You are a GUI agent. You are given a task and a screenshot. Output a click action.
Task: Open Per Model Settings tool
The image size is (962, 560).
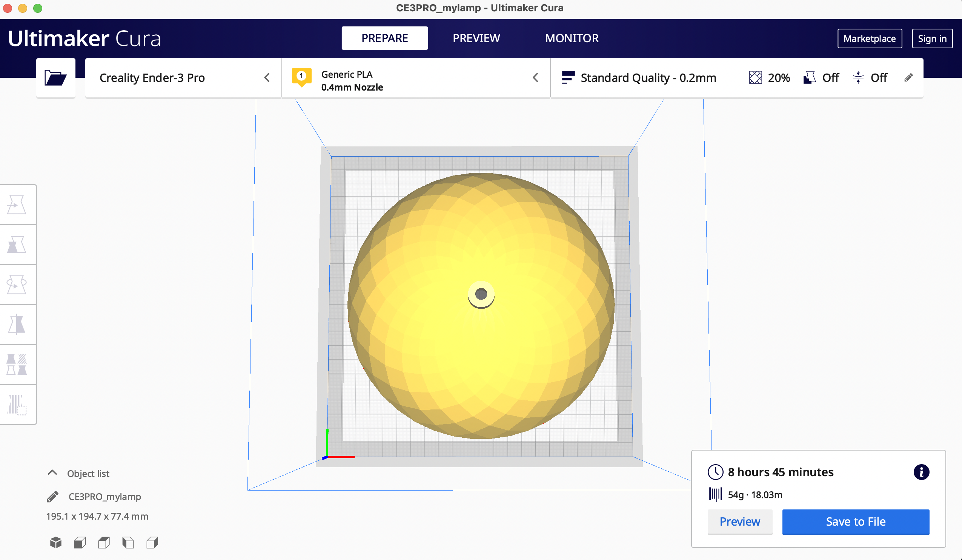[x=17, y=365]
